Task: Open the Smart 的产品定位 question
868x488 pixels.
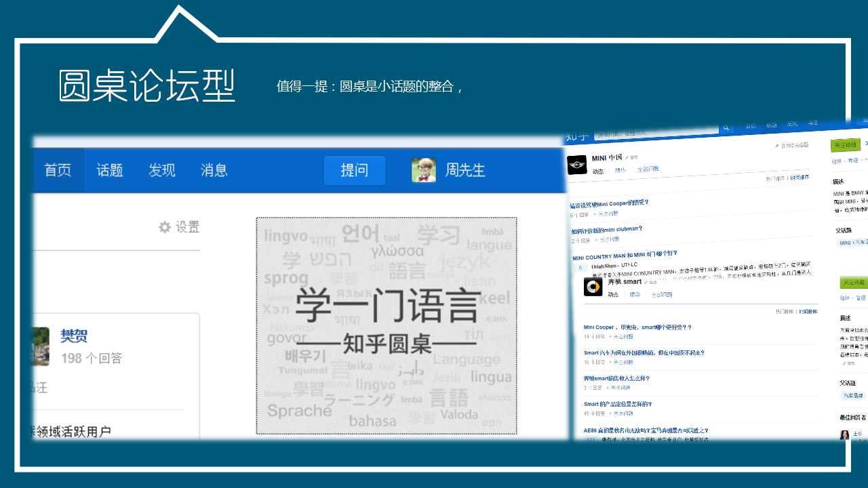Action: click(x=618, y=405)
